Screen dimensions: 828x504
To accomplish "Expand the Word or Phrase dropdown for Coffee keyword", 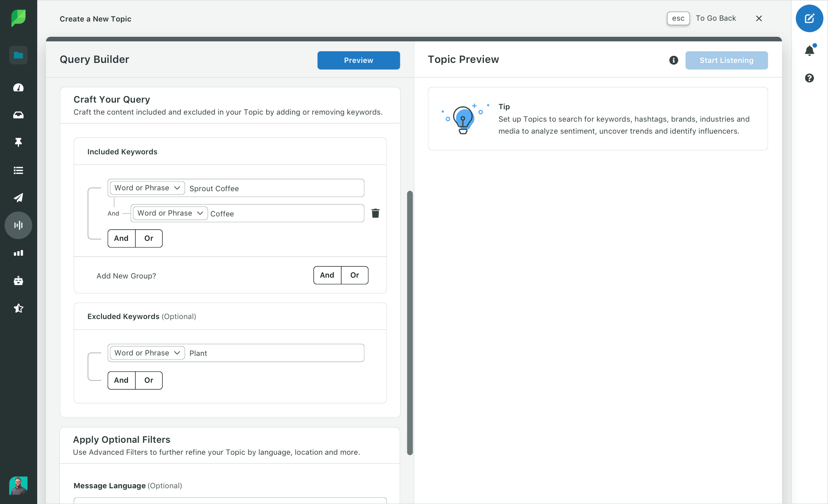I will (x=170, y=213).
